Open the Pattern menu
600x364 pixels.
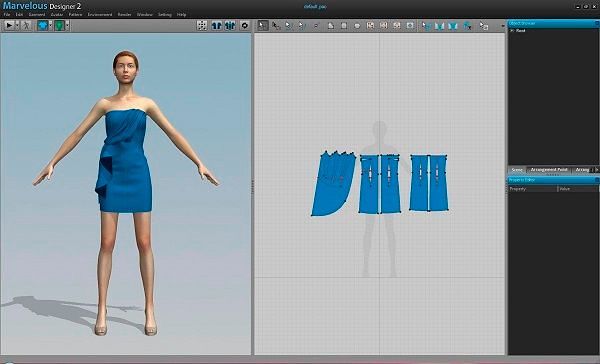pos(75,15)
